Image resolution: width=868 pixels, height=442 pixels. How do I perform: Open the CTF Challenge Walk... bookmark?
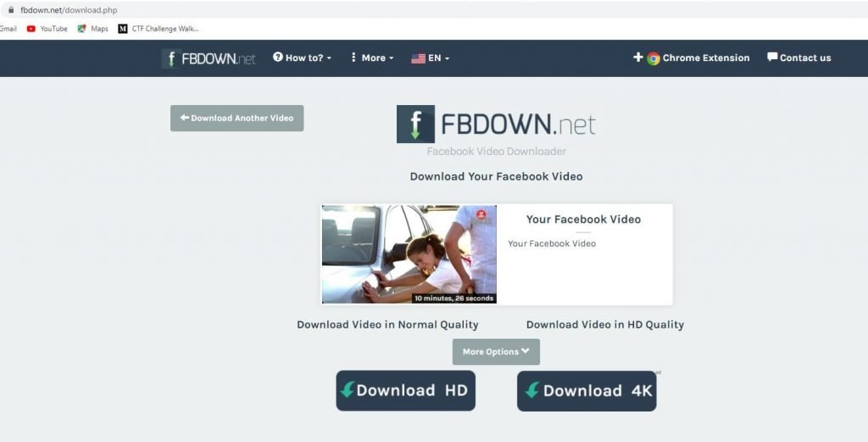point(159,29)
